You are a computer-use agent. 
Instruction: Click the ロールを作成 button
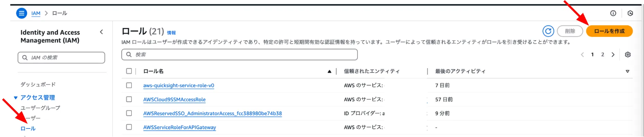609,31
